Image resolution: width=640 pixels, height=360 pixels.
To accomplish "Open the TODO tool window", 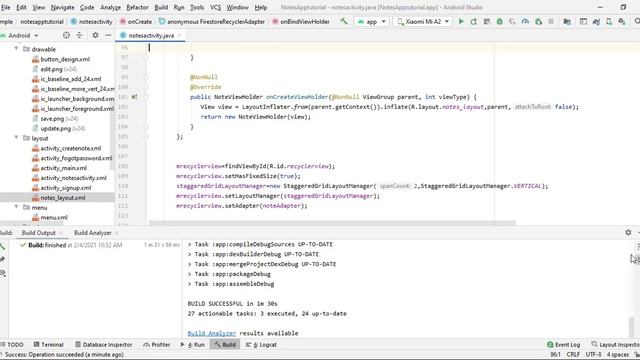I will tap(12, 344).
